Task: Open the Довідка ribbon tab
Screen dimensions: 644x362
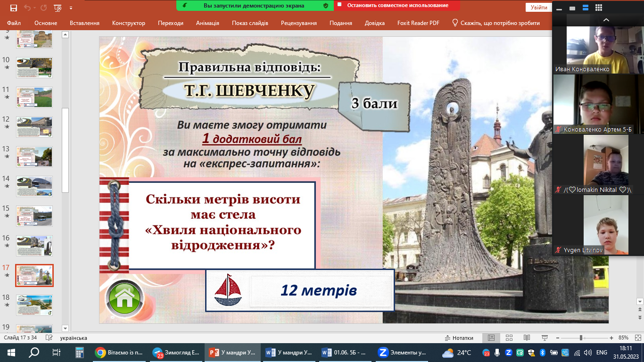Action: coord(374,23)
